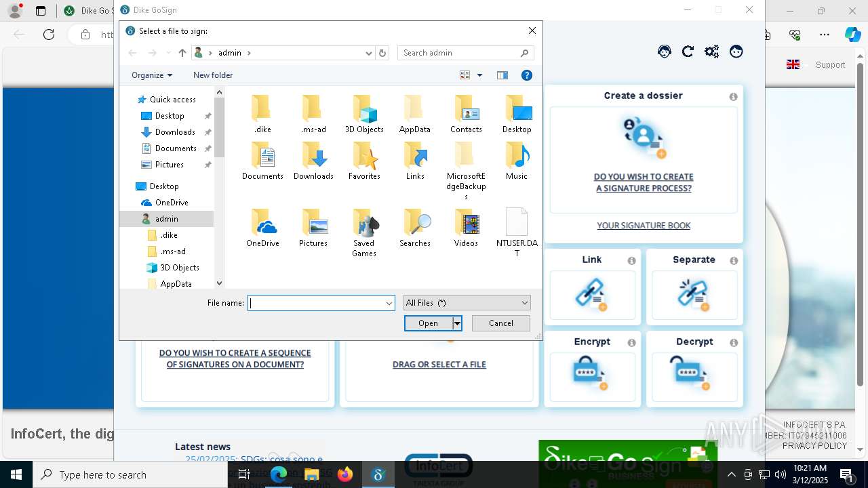868x488 pixels.
Task: Open the .ms-ad folder icon
Action: point(313,114)
